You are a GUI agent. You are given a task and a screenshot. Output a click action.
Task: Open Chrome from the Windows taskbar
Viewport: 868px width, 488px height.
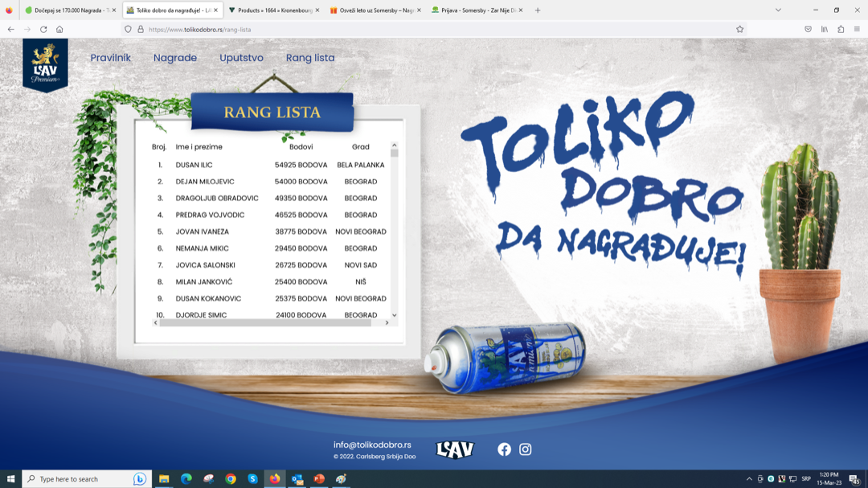[231, 479]
